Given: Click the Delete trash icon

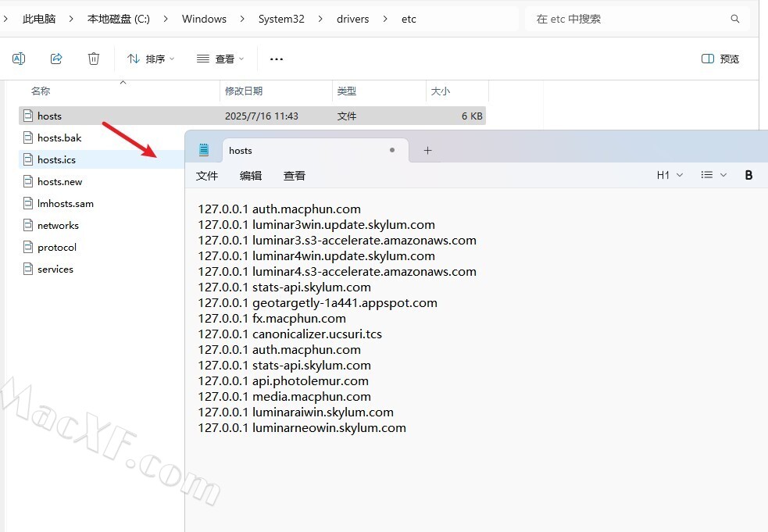Looking at the screenshot, I should [94, 59].
